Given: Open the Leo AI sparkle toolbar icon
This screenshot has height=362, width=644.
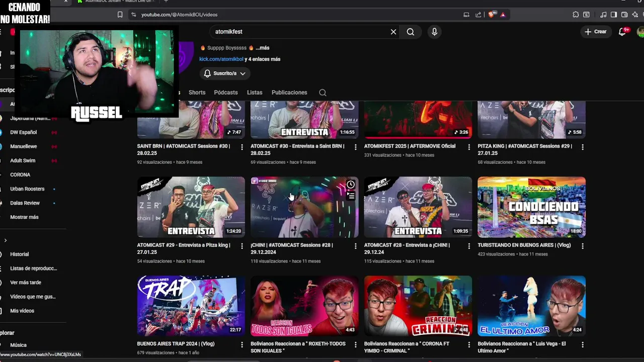Looking at the screenshot, I should 635,15.
